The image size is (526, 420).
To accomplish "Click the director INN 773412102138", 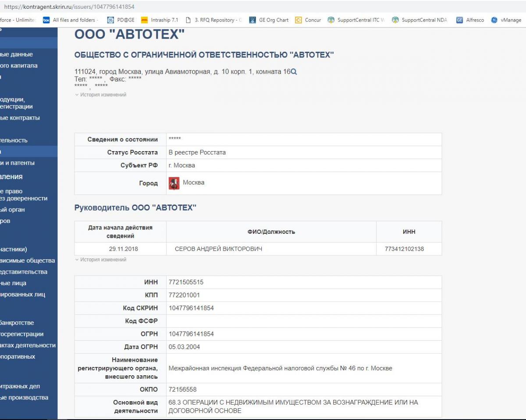I will point(404,249).
